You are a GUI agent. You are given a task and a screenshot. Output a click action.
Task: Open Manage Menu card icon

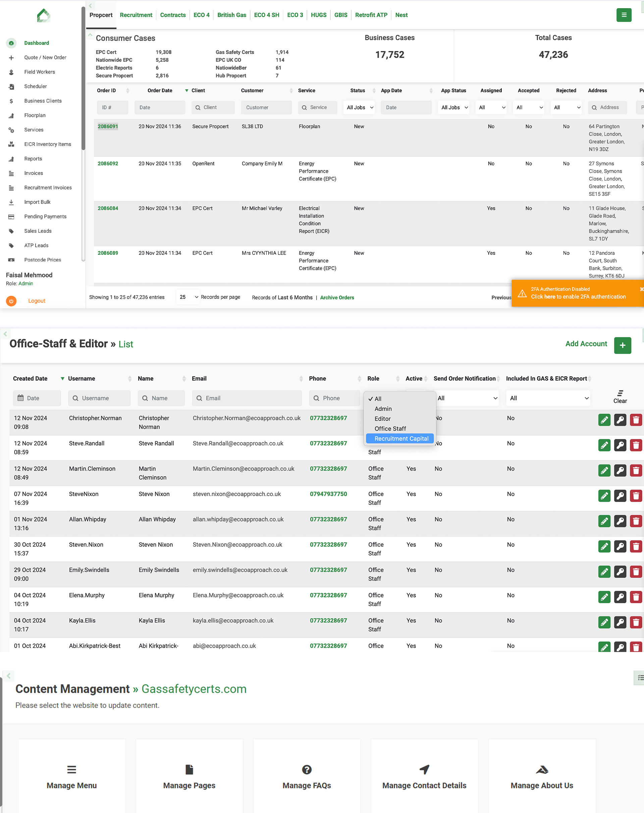[x=72, y=769]
